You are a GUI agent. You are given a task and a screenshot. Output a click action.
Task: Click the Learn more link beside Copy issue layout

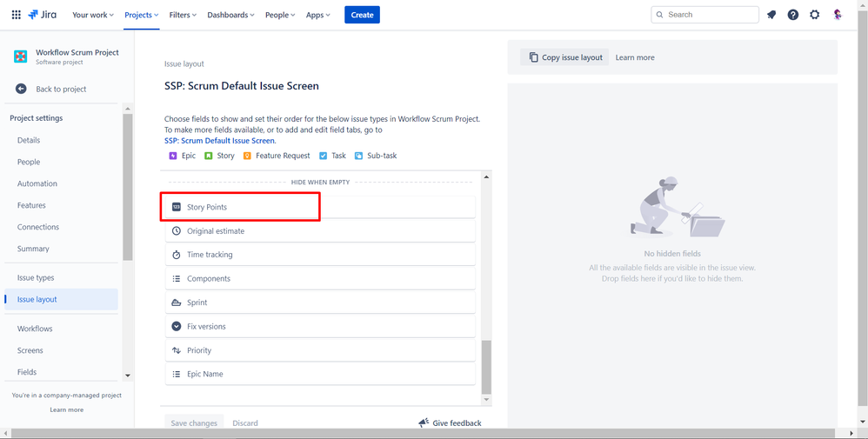pyautogui.click(x=635, y=57)
